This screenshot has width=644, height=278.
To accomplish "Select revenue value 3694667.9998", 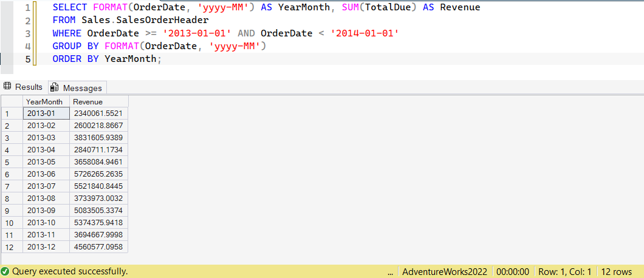I will tap(99, 235).
